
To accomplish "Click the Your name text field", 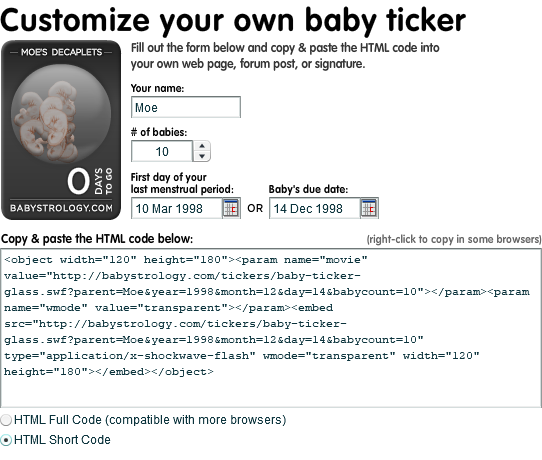I will 186,107.
